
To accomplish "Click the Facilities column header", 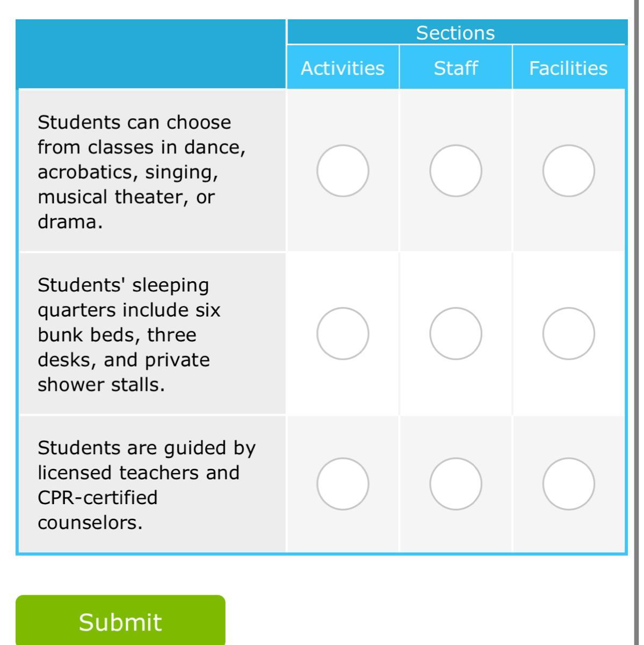I will (568, 68).
